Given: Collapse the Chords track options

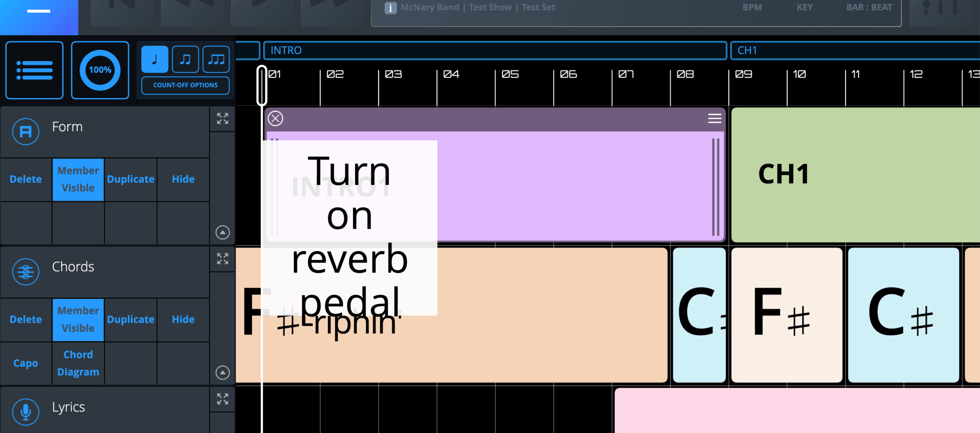Looking at the screenshot, I should 222,372.
